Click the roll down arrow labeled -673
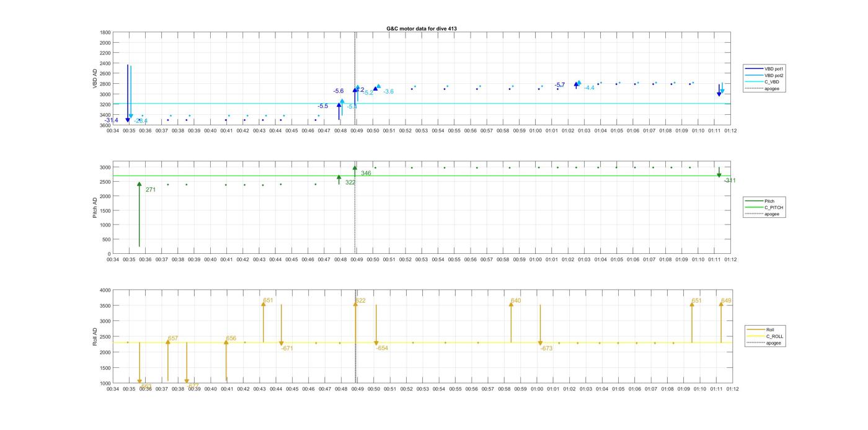 pos(540,325)
